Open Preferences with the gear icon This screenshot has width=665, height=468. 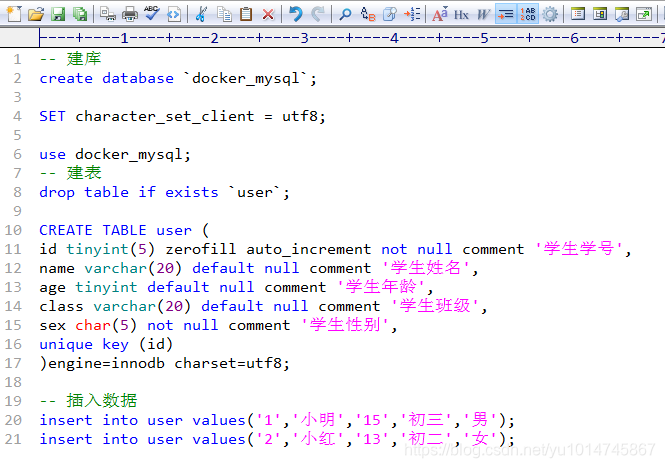550,14
